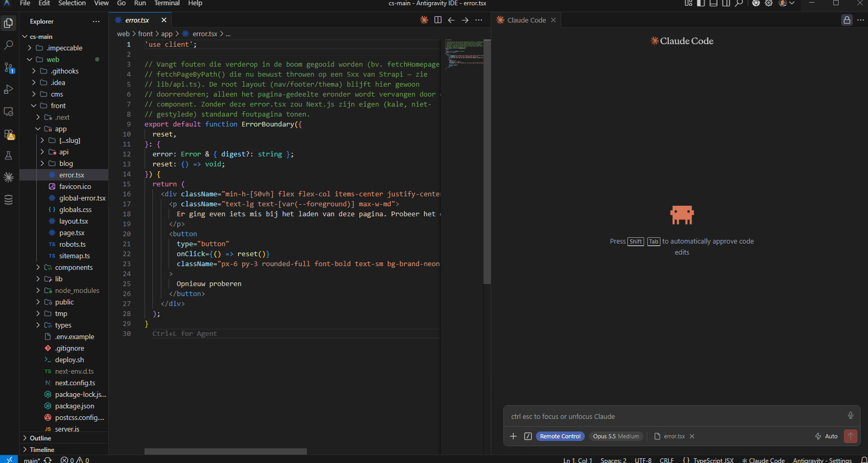The image size is (868, 463).
Task: Open the Source Control view
Action: 8,67
